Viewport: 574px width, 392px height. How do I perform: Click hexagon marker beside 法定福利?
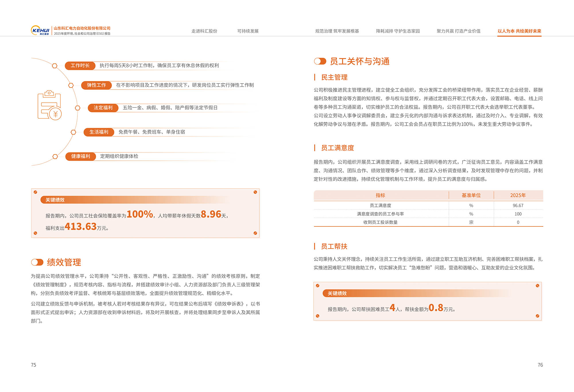[x=77, y=108]
